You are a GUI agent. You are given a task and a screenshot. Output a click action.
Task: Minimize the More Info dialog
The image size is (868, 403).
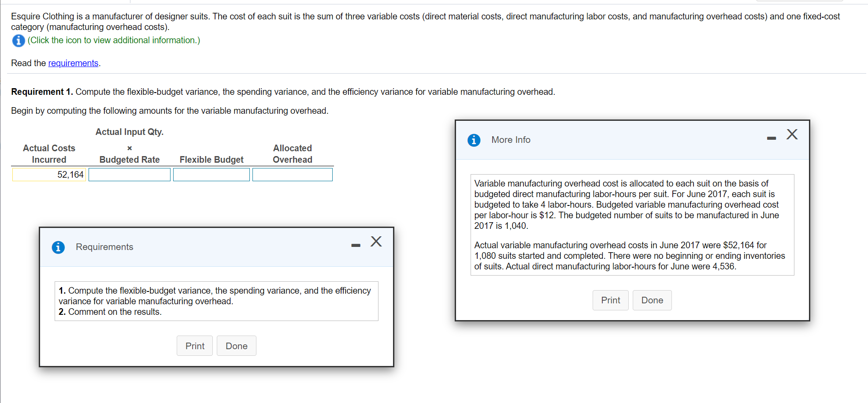[771, 138]
